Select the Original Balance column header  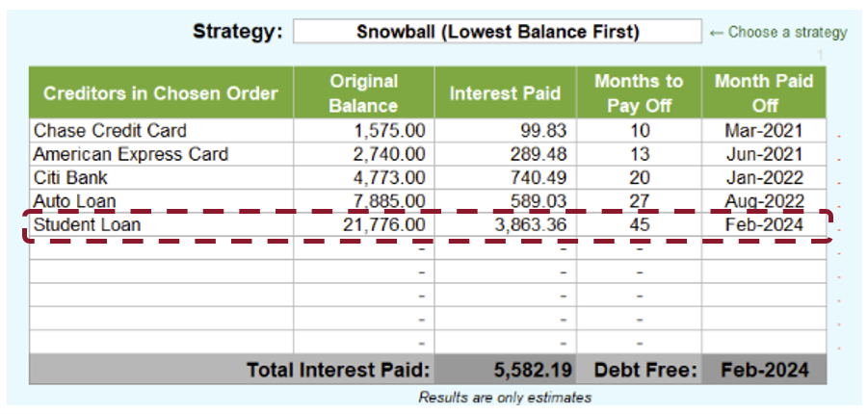363,93
